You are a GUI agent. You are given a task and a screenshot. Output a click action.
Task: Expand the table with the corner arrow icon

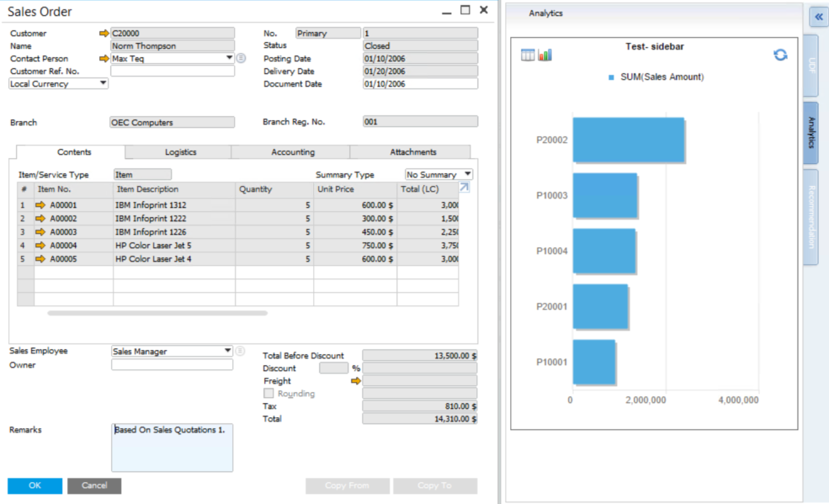pos(465,188)
